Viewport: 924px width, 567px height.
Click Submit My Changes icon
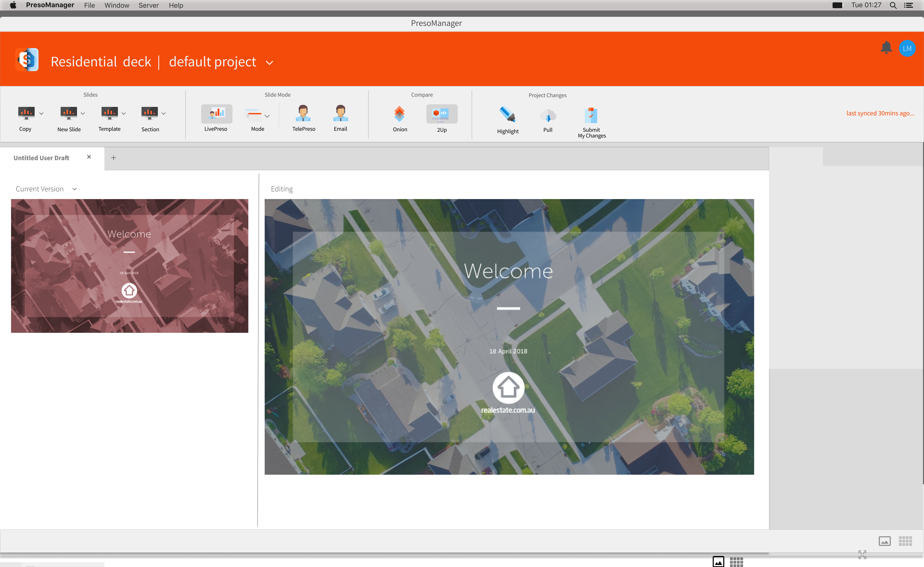tap(591, 116)
